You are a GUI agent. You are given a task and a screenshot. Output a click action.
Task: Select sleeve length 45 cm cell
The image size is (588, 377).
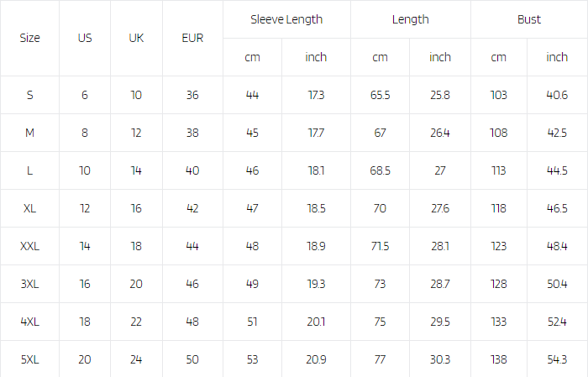[252, 133]
